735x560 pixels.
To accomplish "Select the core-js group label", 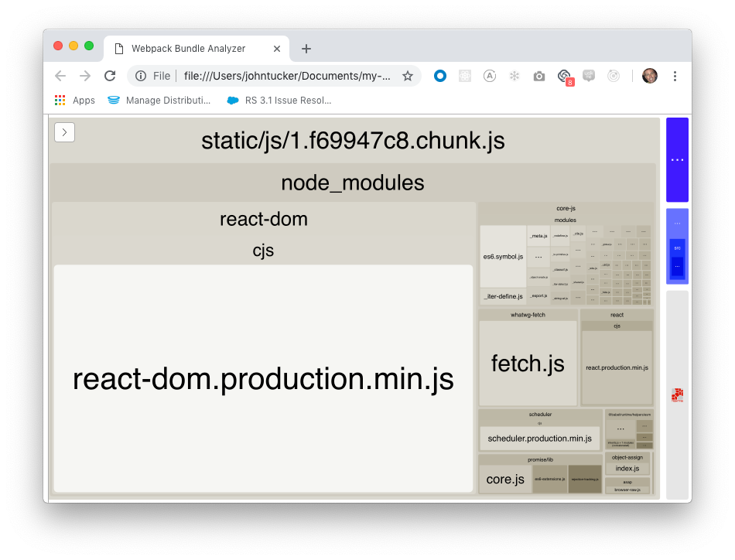I will (x=566, y=208).
